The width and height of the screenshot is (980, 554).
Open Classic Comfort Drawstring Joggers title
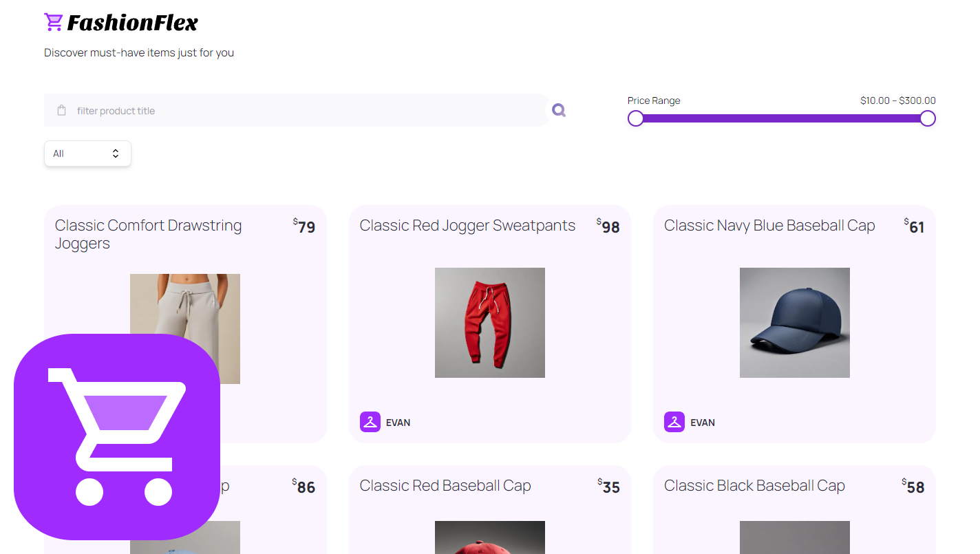[149, 234]
